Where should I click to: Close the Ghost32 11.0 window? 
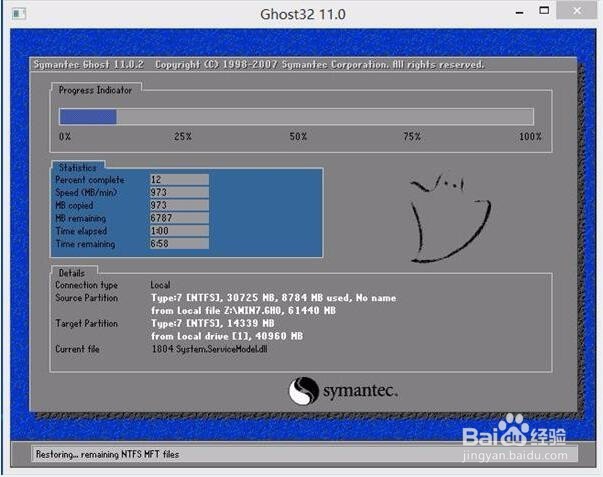pyautogui.click(x=576, y=11)
